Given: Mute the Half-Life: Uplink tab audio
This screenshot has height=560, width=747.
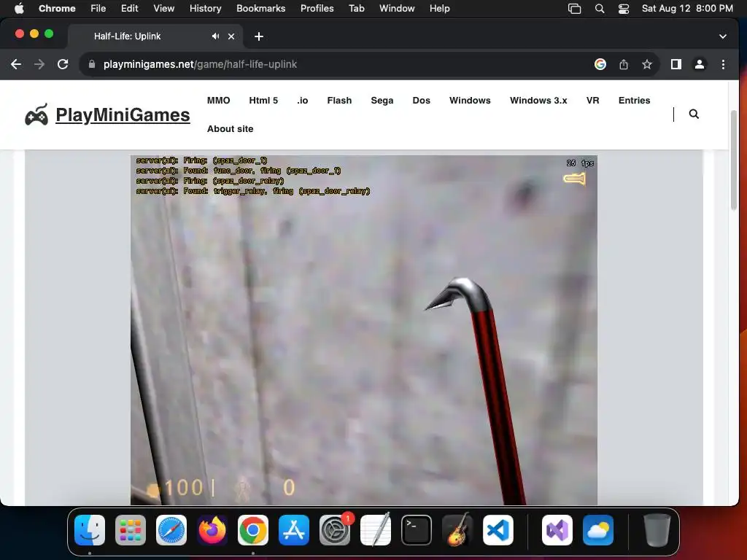Looking at the screenshot, I should pos(216,36).
